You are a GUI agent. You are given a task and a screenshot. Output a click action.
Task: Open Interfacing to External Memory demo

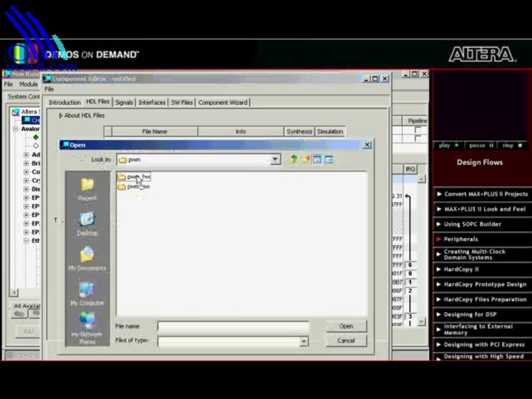coord(483,329)
